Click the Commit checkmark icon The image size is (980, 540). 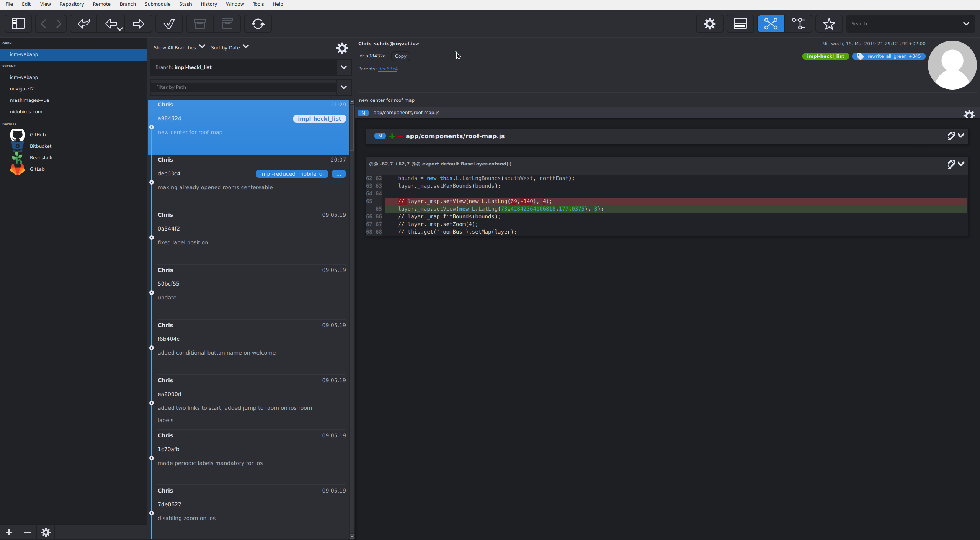pyautogui.click(x=169, y=24)
